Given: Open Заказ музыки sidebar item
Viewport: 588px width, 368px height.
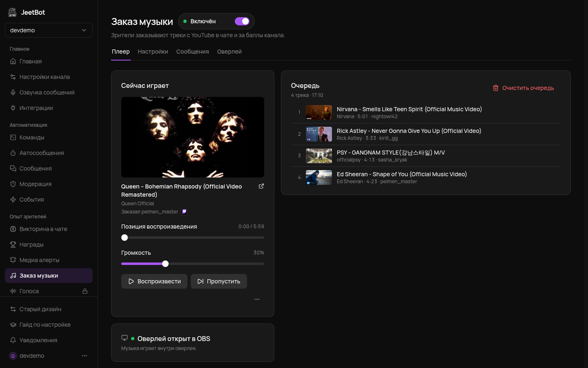Looking at the screenshot, I should point(49,276).
